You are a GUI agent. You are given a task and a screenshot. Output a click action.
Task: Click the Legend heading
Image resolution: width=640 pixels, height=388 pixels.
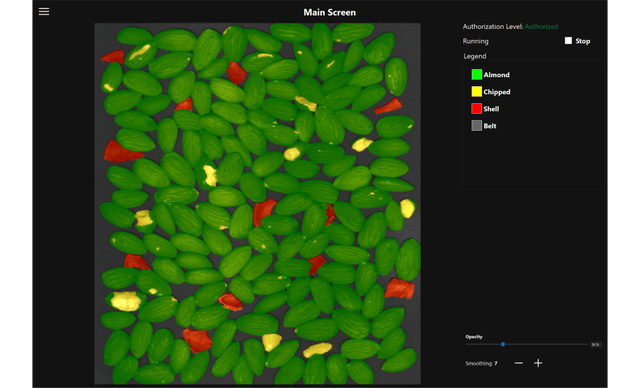pyautogui.click(x=475, y=56)
